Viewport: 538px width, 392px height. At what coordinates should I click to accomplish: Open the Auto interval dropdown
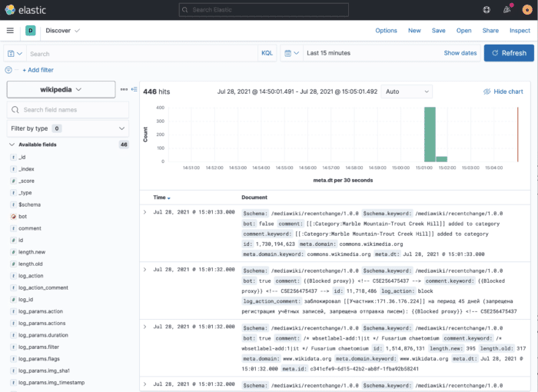[407, 91]
